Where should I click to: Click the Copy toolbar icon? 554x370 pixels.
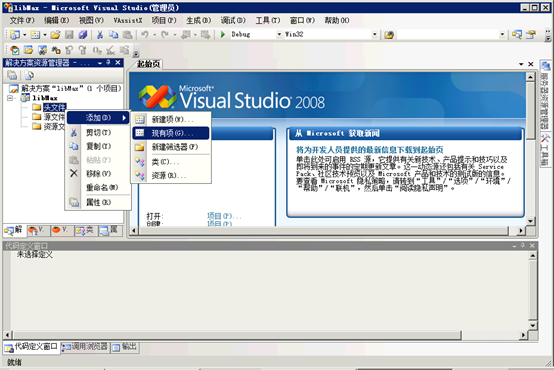(x=113, y=34)
